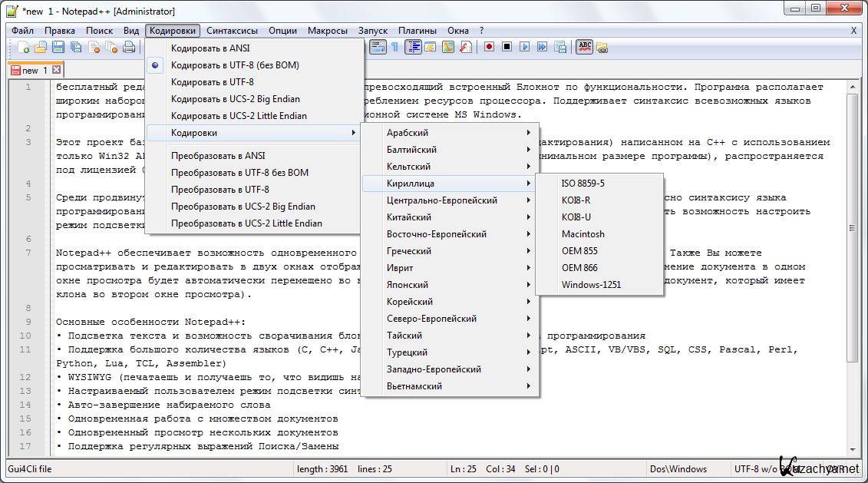This screenshot has height=483, width=868.
Task: Click the Print toolbar icon
Action: pos(129,48)
